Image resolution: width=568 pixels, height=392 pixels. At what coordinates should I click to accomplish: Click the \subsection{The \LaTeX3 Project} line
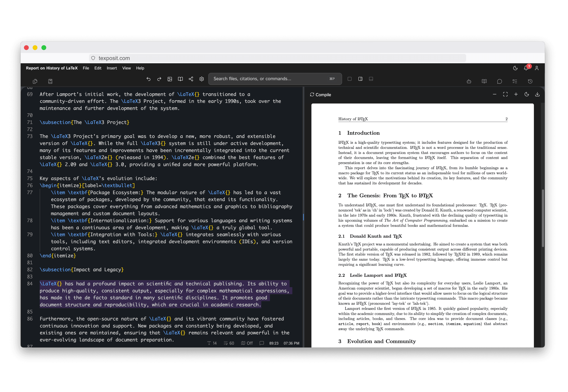click(84, 122)
